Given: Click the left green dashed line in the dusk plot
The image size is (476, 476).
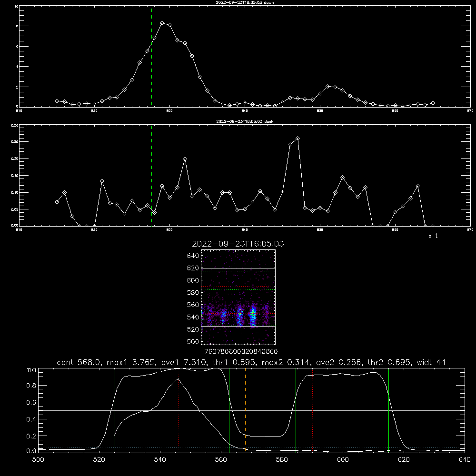Looking at the screenshot, I should click(151, 176).
